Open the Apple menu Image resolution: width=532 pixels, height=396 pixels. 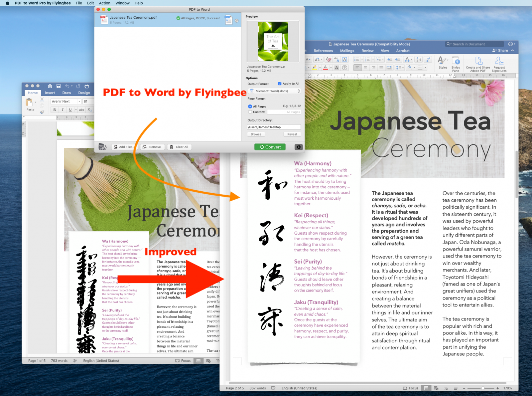[x=7, y=3]
